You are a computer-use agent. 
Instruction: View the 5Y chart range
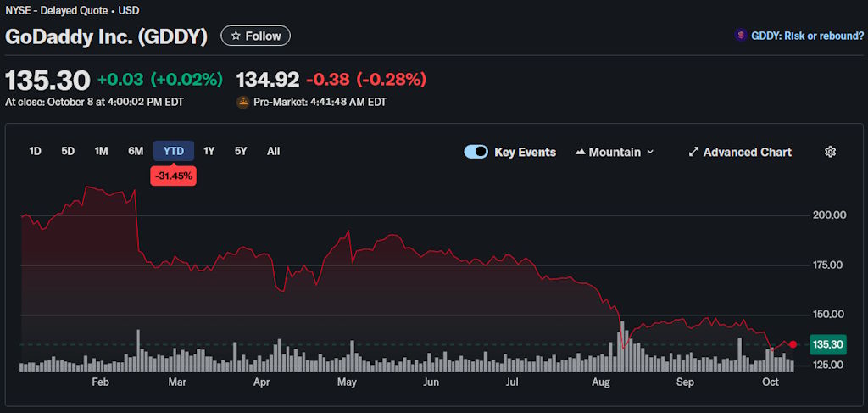point(241,152)
